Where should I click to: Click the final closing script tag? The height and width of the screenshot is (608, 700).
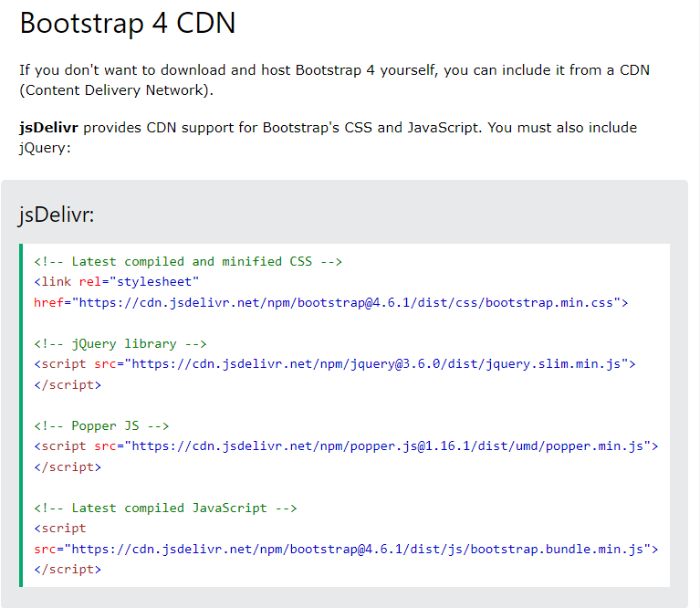pyautogui.click(x=68, y=570)
